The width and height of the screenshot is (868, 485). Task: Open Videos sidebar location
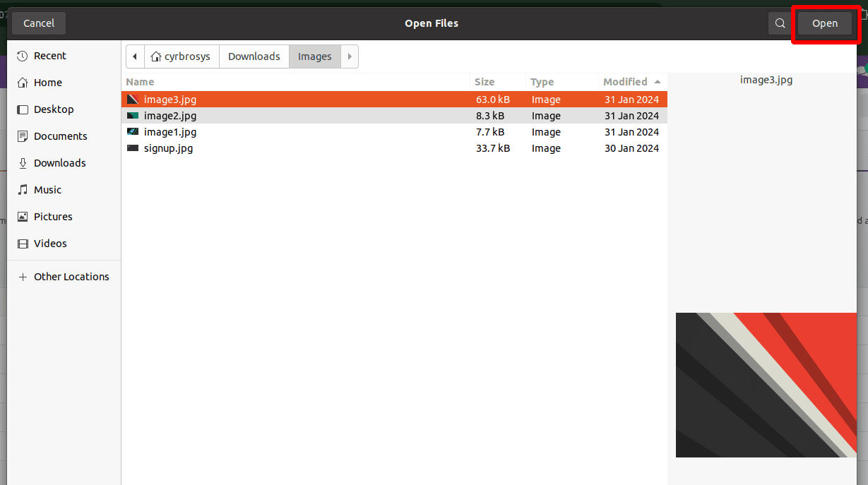pyautogui.click(x=64, y=244)
